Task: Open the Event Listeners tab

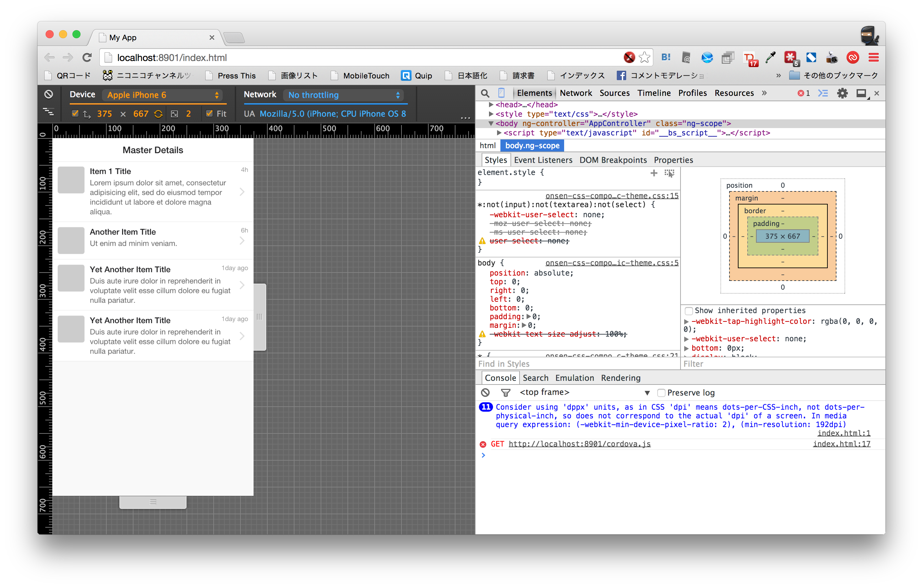Action: pos(543,160)
